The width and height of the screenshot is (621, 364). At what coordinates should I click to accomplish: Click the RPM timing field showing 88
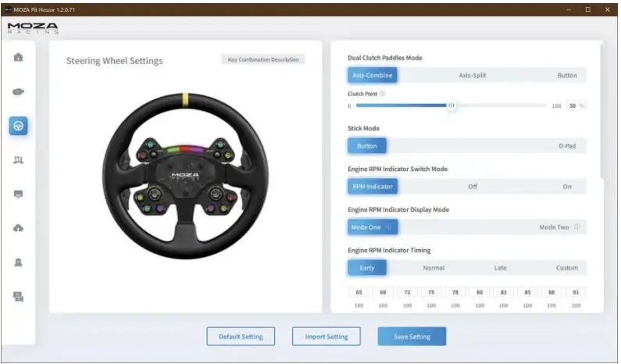[551, 292]
